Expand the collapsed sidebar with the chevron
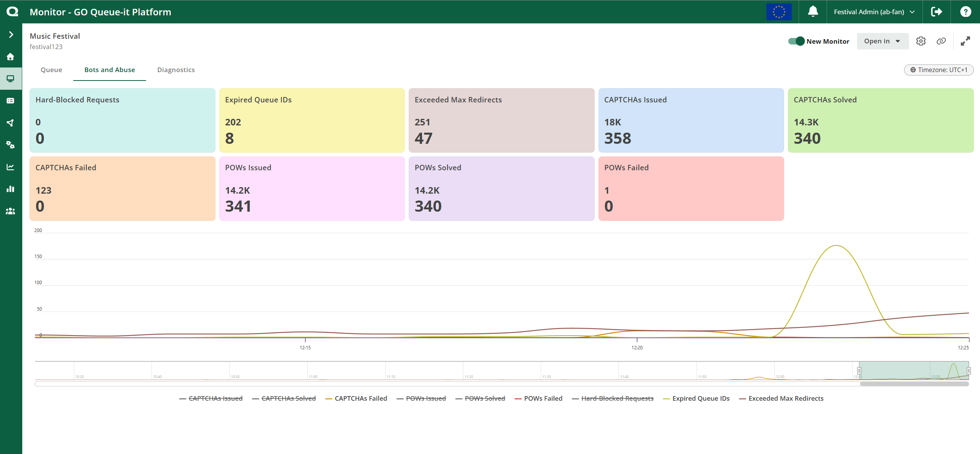The image size is (980, 454). 11,34
